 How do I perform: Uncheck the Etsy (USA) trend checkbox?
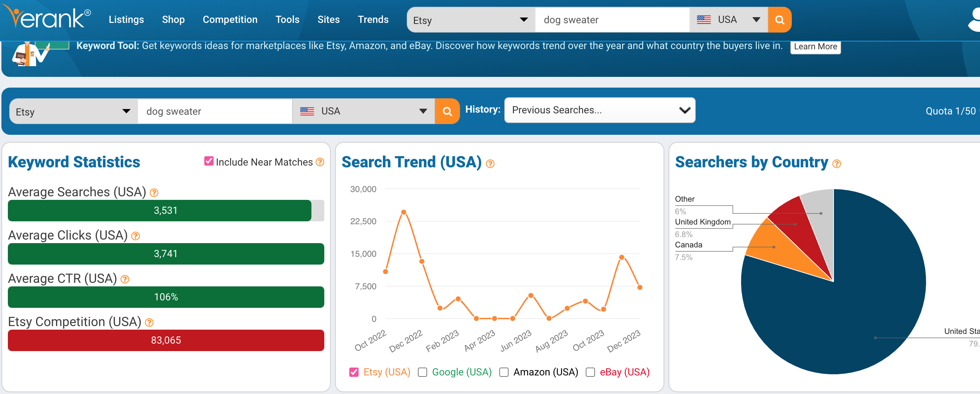pyautogui.click(x=354, y=372)
